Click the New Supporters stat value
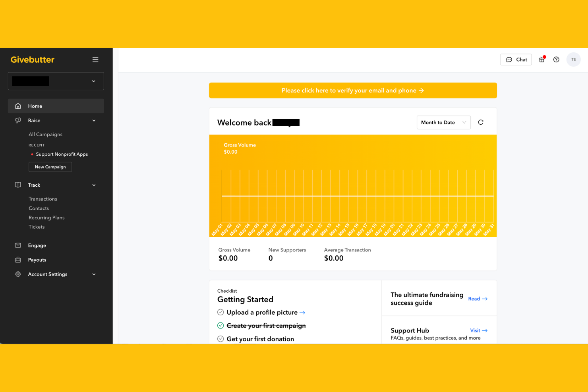The width and height of the screenshot is (588, 392). tap(271, 258)
